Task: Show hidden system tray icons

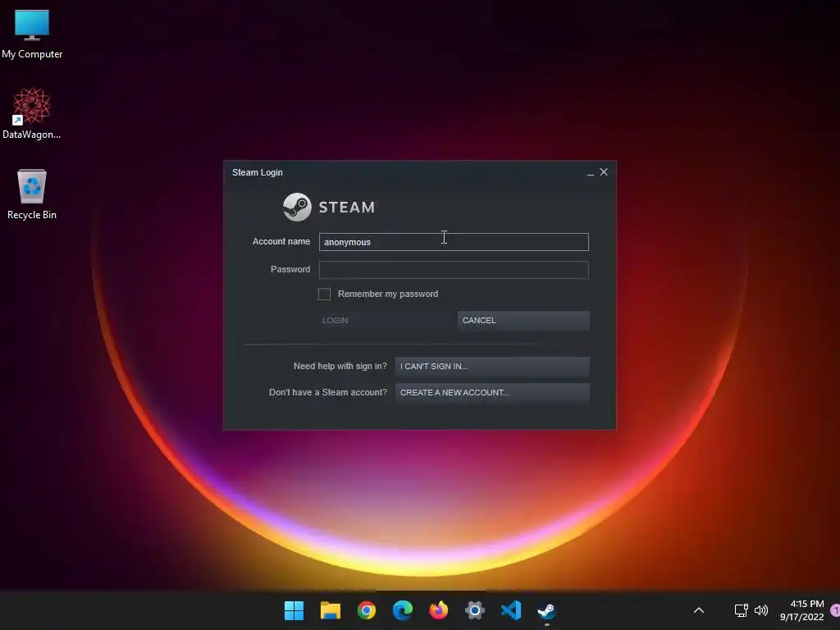Action: coord(699,610)
